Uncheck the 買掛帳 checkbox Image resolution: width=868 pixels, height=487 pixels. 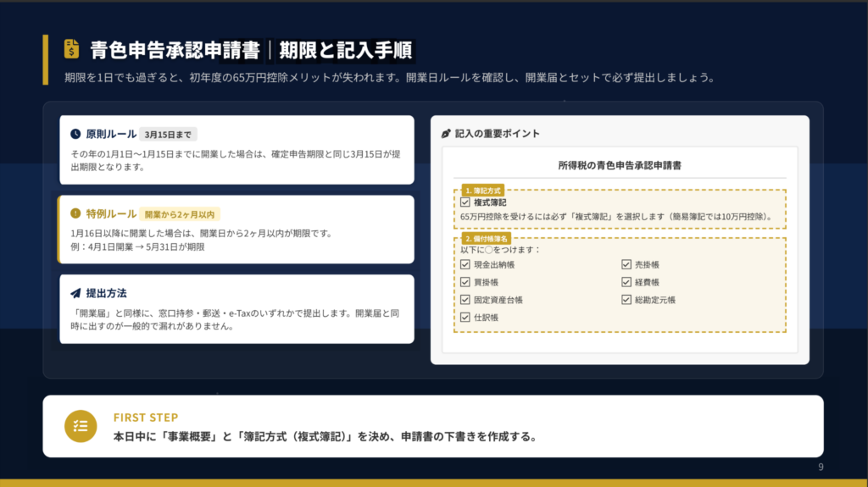465,282
